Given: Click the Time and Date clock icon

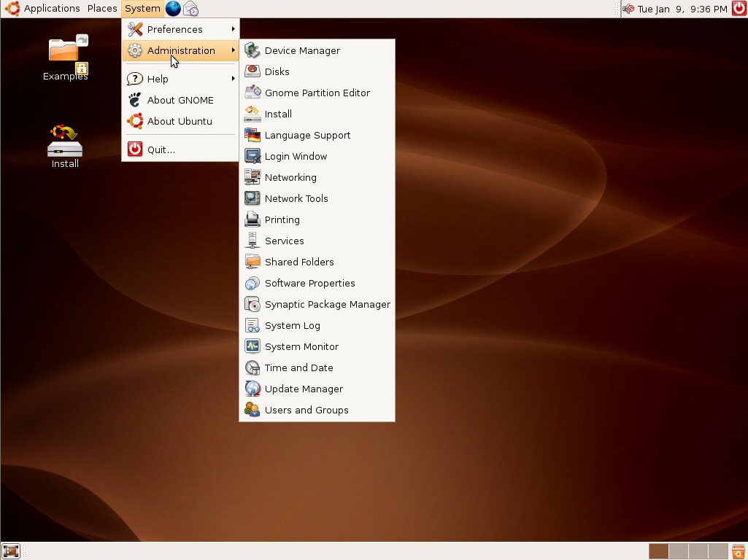Looking at the screenshot, I should pyautogui.click(x=252, y=367).
